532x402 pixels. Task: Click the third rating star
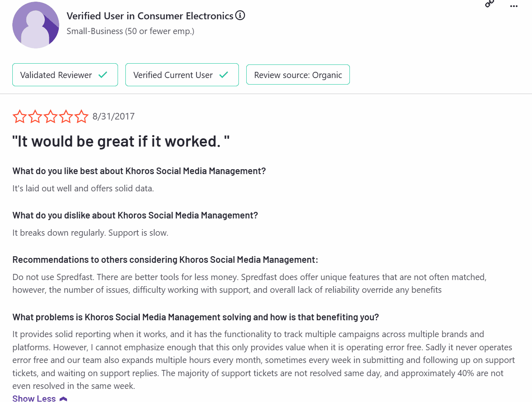tap(51, 117)
